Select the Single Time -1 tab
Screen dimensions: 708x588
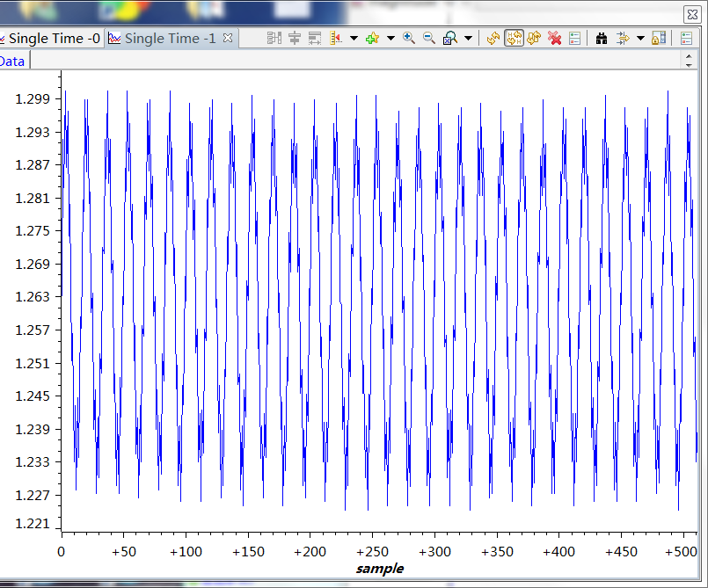click(x=169, y=39)
